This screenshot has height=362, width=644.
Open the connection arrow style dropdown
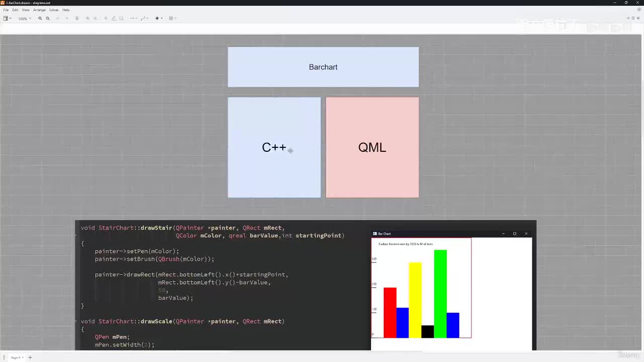(133, 19)
